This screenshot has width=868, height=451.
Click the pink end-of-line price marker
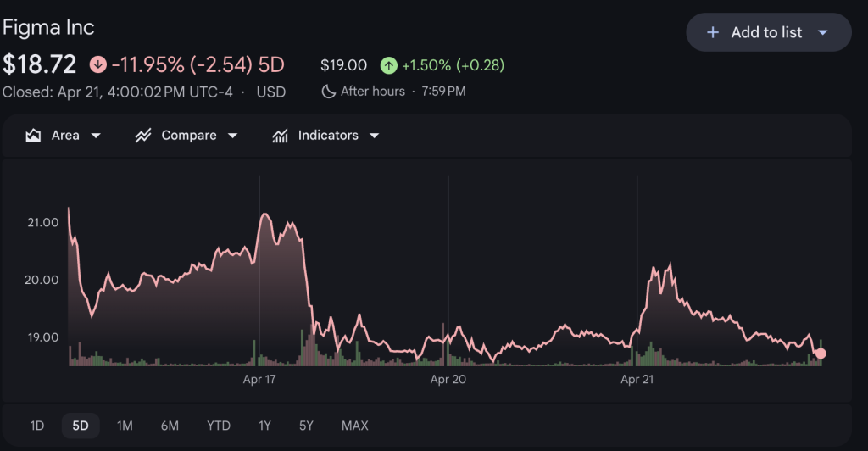pos(820,354)
